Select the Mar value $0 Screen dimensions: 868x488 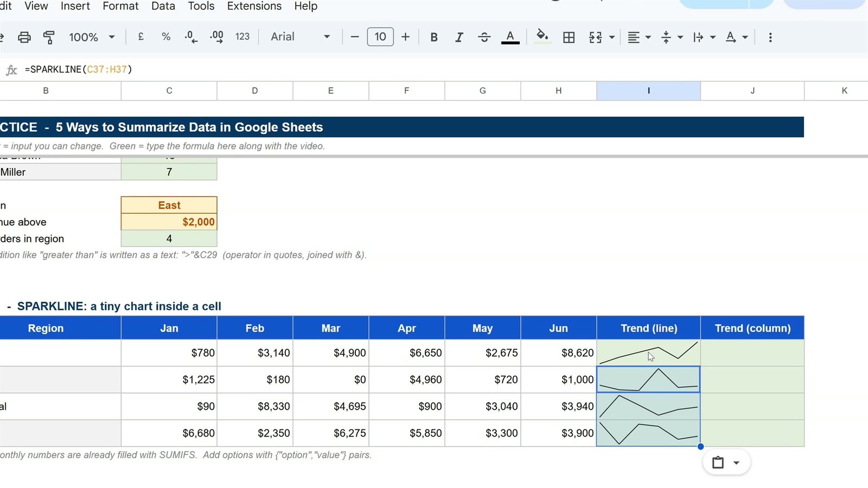coord(331,380)
